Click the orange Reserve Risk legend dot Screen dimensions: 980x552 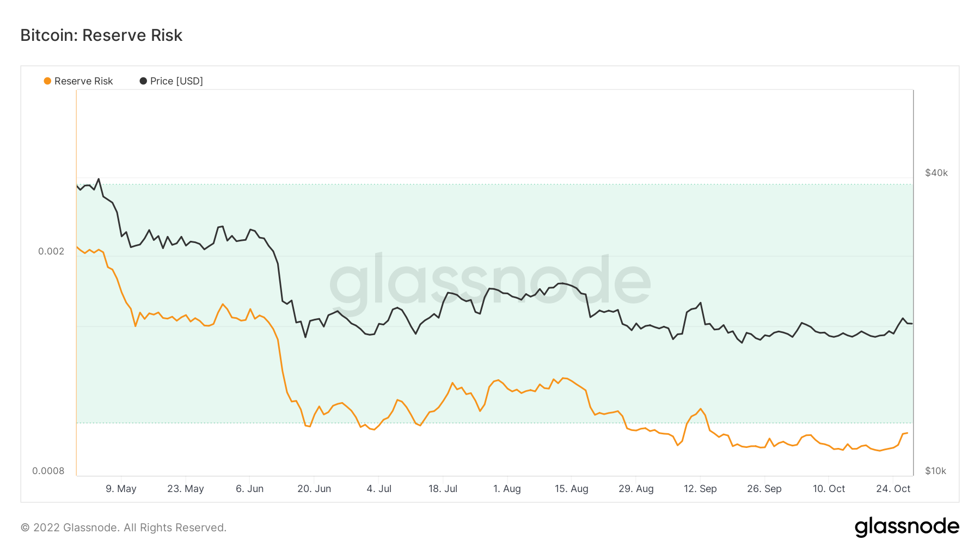(47, 81)
